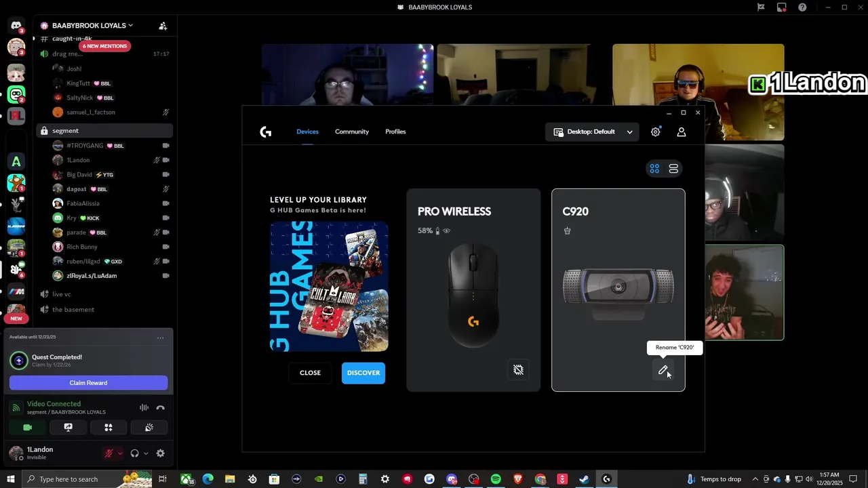Screen dimensions: 868x488
Task: Open G HUB settings gear
Action: coord(655,132)
